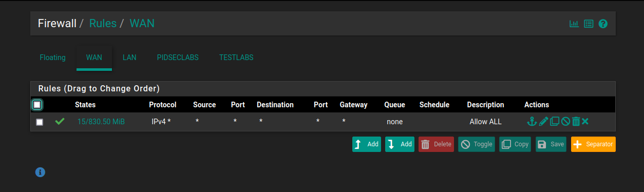The image size is (644, 192).
Task: Open the 15/830.50 MiB states link
Action: click(101, 122)
